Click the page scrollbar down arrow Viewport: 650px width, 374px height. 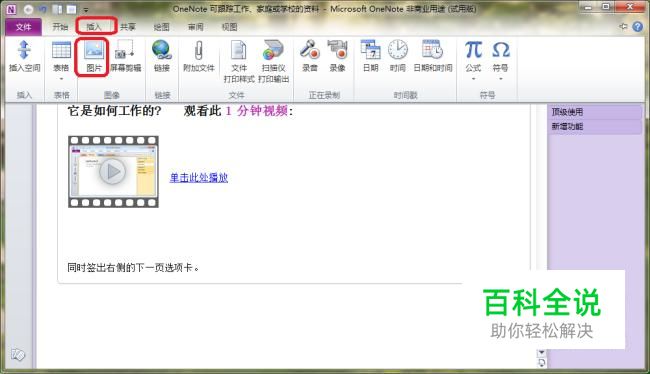[x=541, y=353]
